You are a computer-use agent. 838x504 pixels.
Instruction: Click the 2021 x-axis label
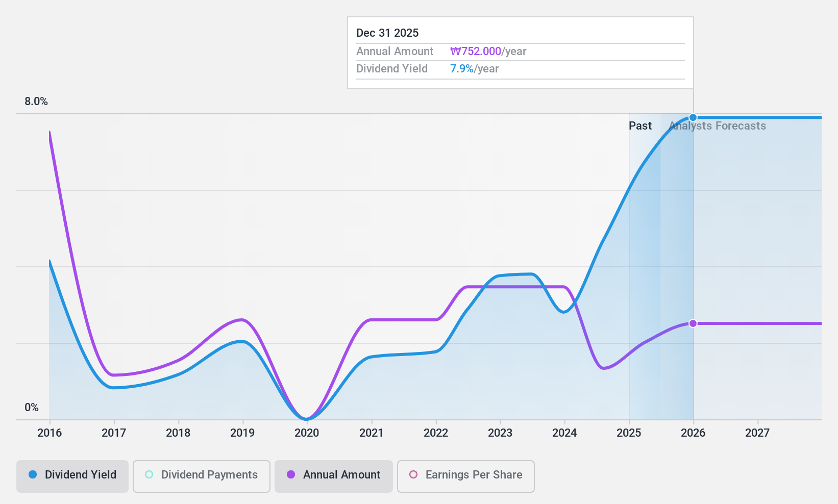[372, 433]
